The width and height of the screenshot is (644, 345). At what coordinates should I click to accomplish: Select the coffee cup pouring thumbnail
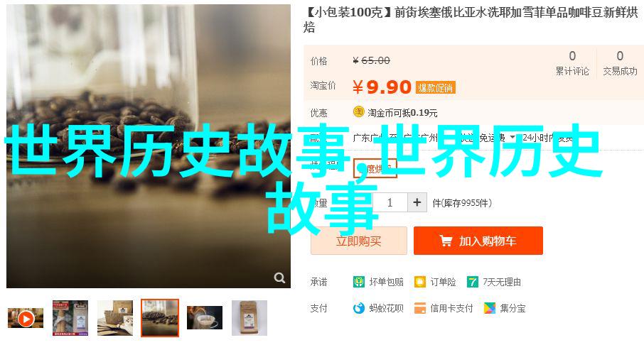(x=205, y=318)
